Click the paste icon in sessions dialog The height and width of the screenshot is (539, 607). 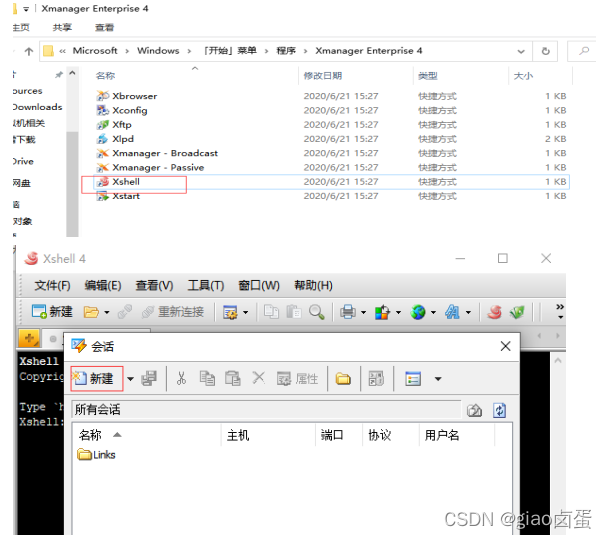pyautogui.click(x=233, y=378)
